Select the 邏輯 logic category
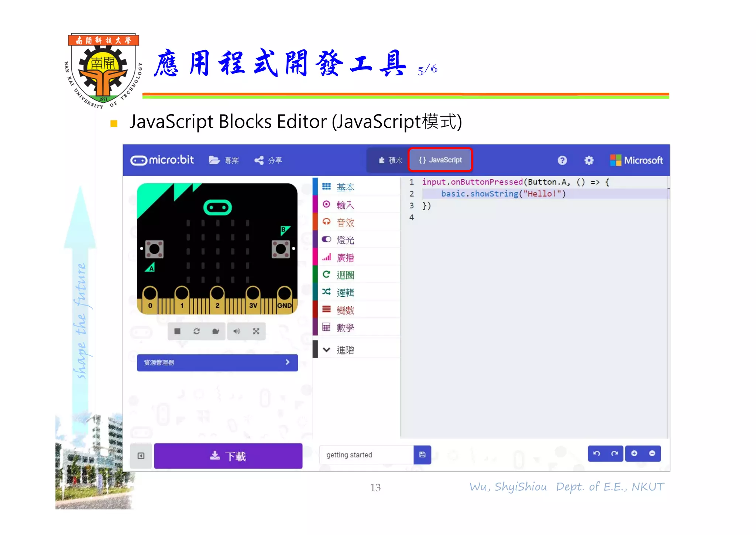 click(357, 292)
